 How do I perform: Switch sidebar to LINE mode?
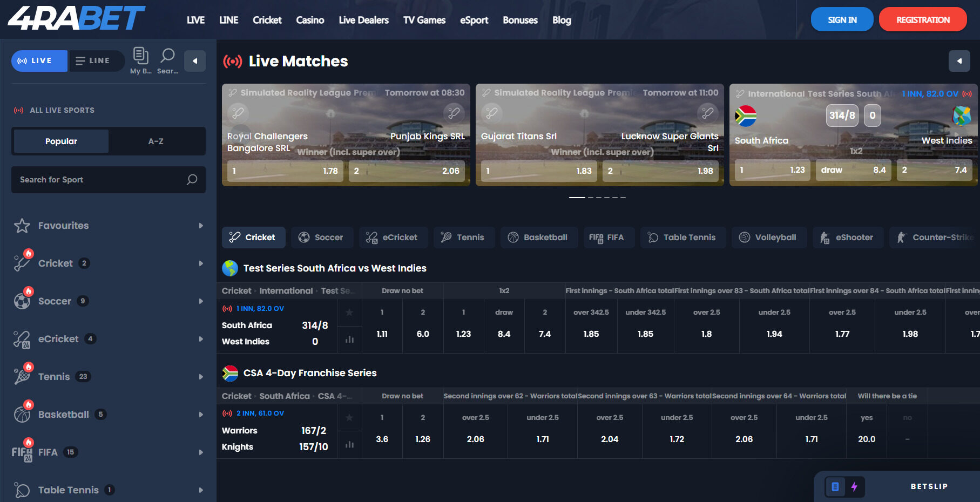(96, 61)
